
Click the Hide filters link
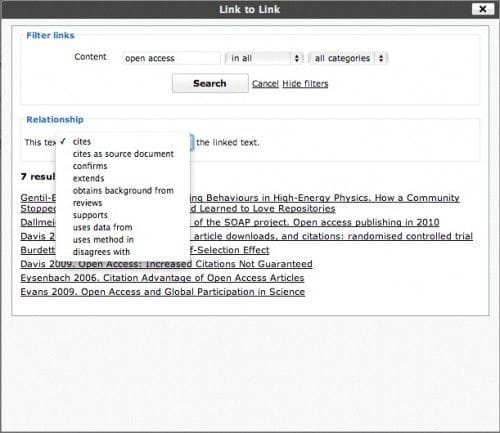(x=305, y=84)
